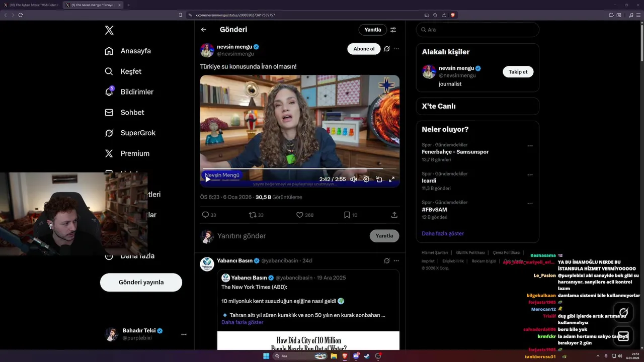Toggle picture-in-picture on the video

pos(379,179)
